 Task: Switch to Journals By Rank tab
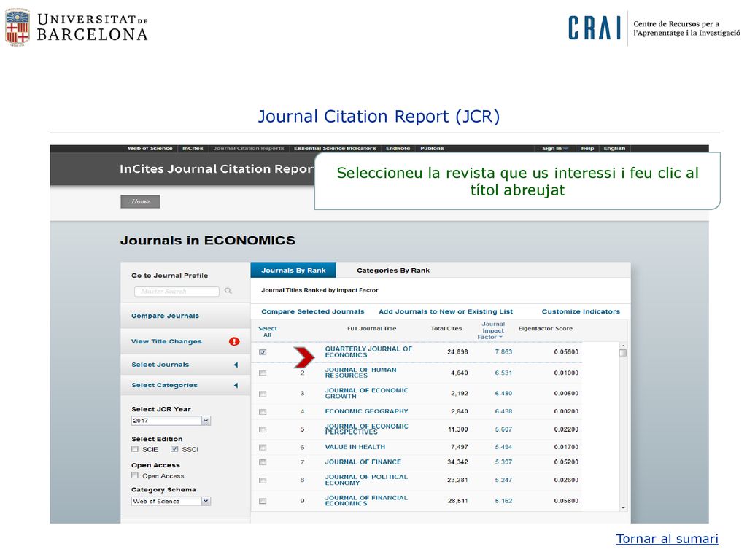tap(293, 270)
